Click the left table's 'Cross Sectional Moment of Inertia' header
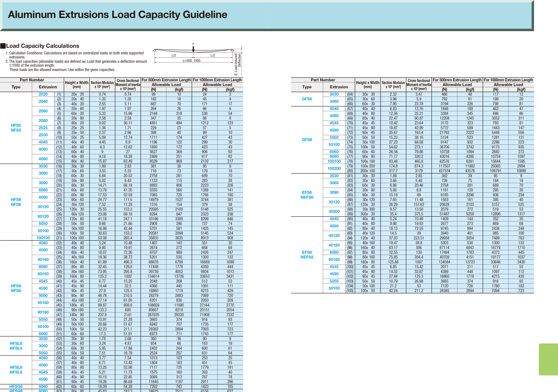Screen dimensions: 558x392 (128, 85)
